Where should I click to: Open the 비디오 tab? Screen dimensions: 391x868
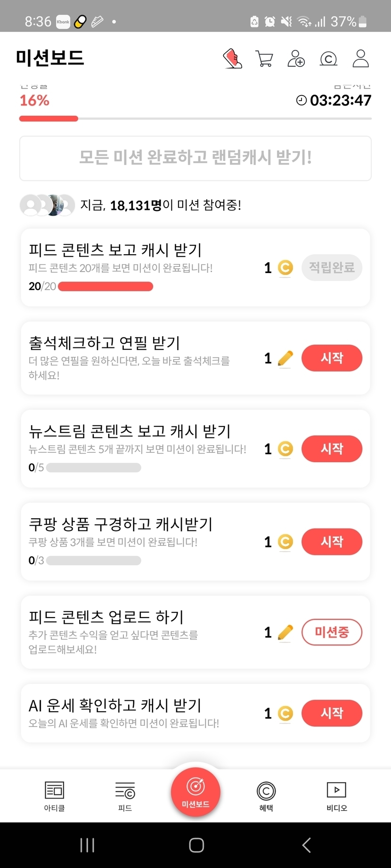pyautogui.click(x=336, y=796)
